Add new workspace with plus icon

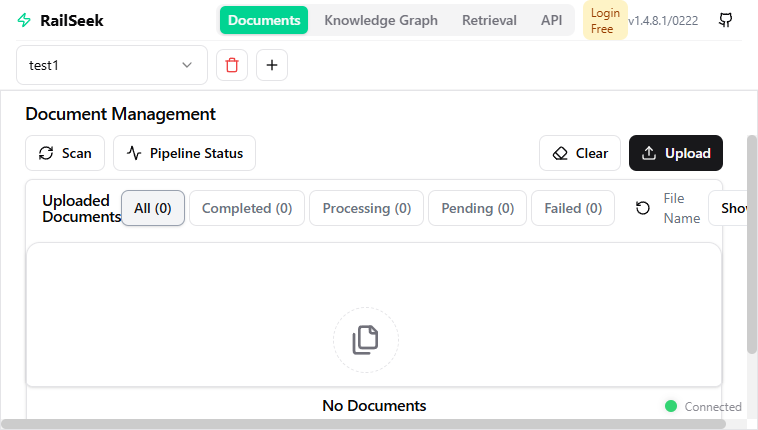tap(272, 65)
